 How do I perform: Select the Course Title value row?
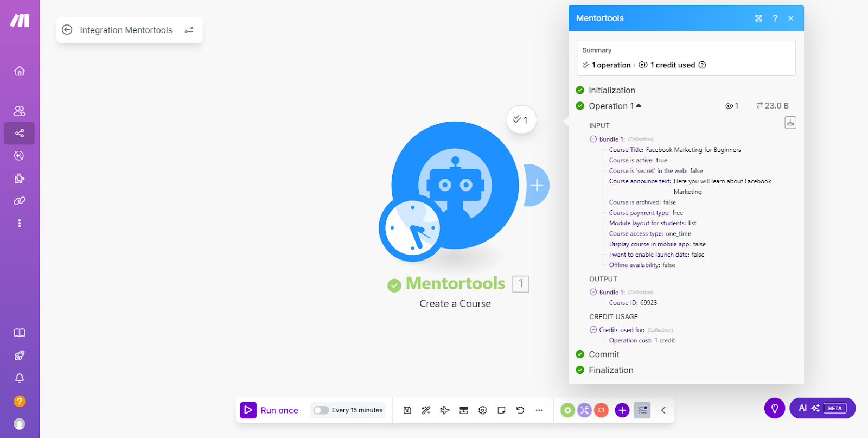(x=675, y=150)
